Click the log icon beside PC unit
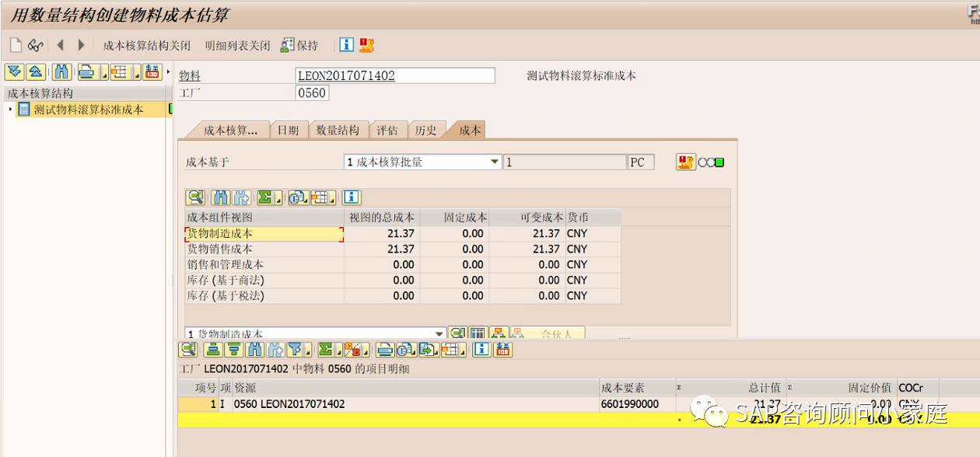This screenshot has width=980, height=457. pyautogui.click(x=685, y=162)
